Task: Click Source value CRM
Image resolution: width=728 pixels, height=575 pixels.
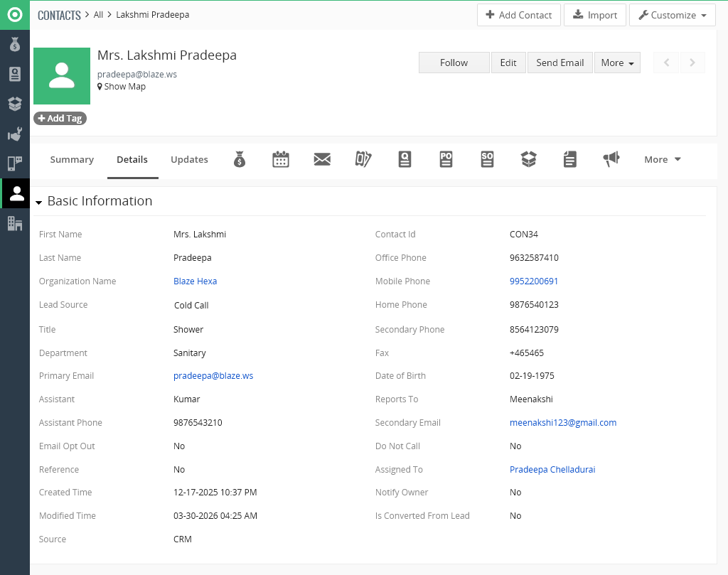Action: point(183,539)
